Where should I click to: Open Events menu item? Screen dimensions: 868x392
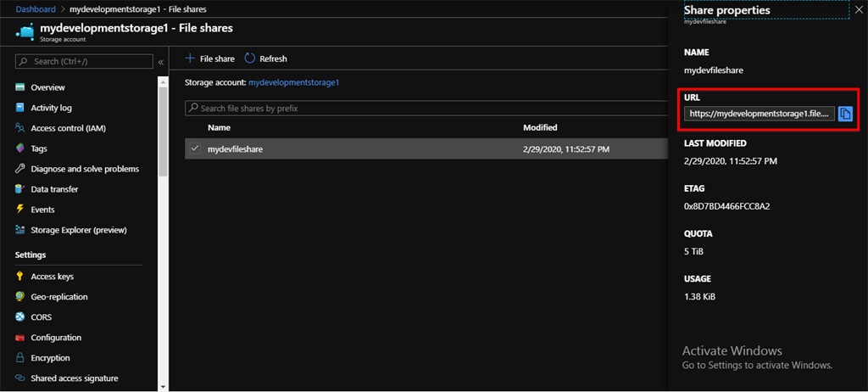click(x=42, y=210)
